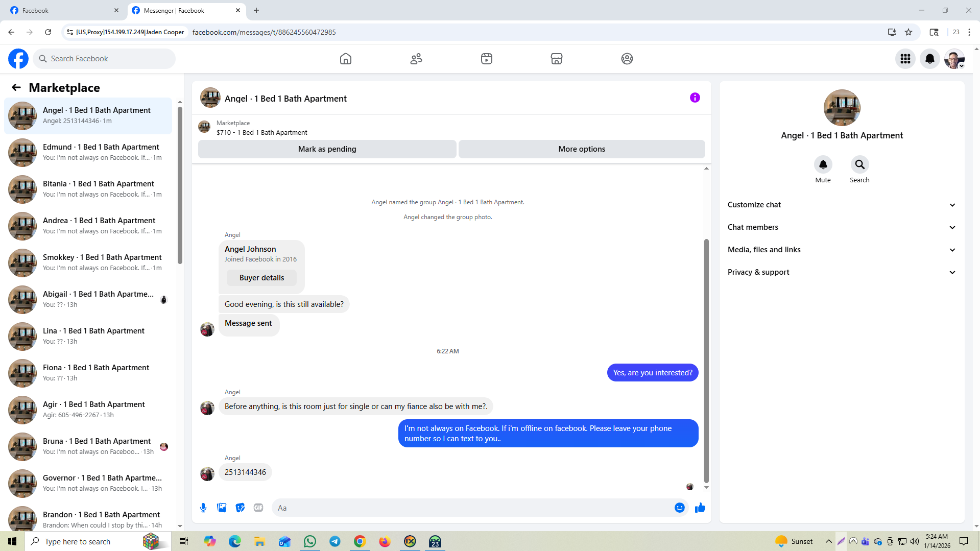Open Lina · 1 Bed 1 Bath chat
Viewport: 980px width, 551px height.
tap(88, 337)
